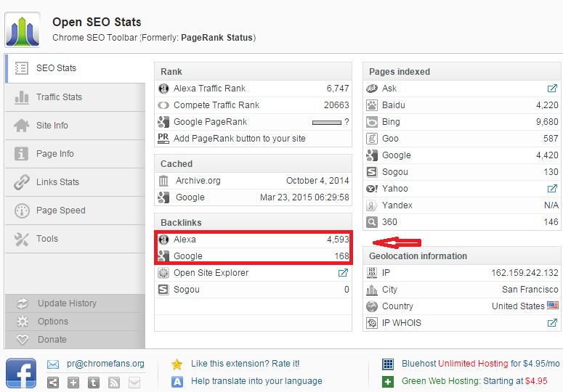Click the Goo icon
Image resolution: width=563 pixels, height=392 pixels.
coord(372,139)
